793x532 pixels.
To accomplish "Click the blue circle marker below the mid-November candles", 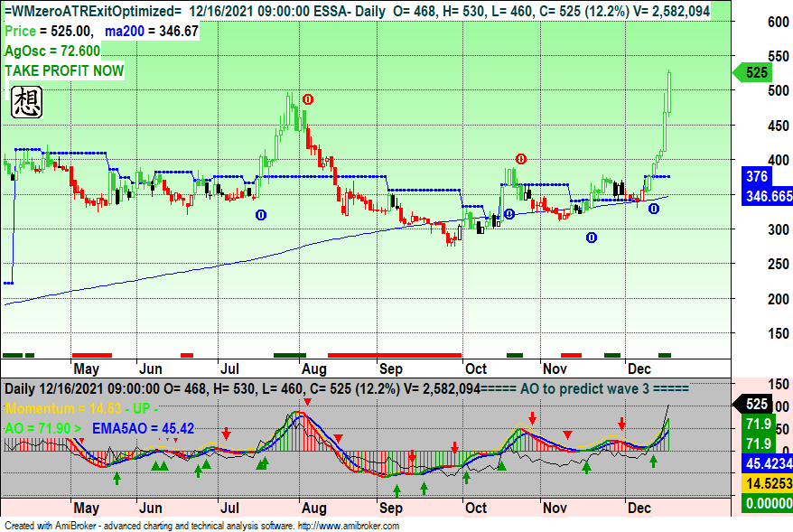I will (x=592, y=238).
